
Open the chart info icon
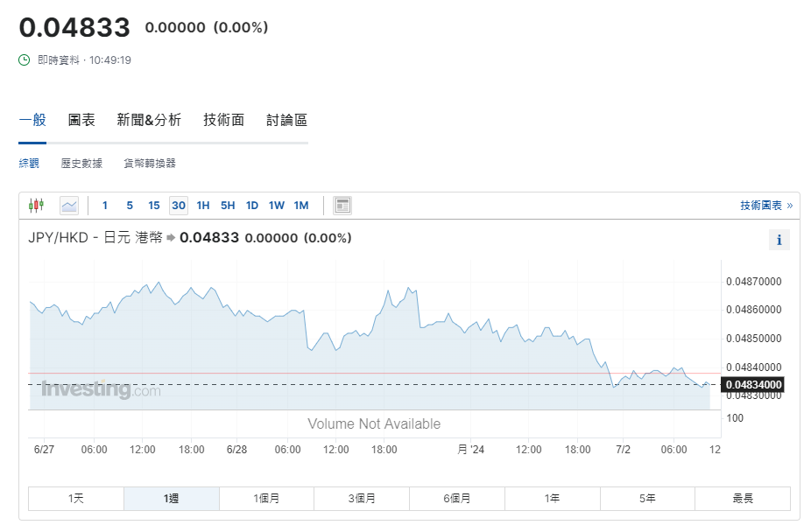(779, 240)
